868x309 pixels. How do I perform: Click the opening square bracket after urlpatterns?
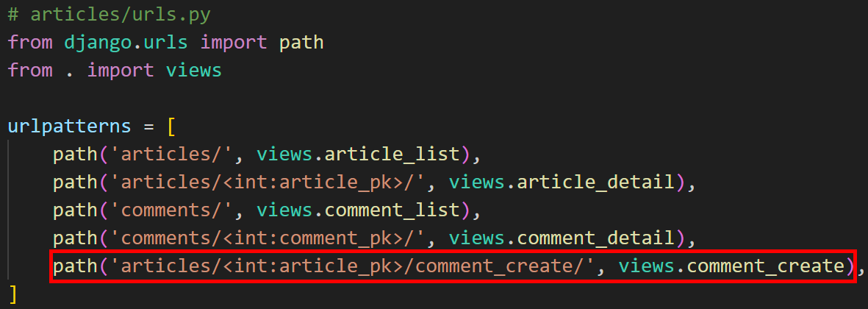tap(171, 127)
